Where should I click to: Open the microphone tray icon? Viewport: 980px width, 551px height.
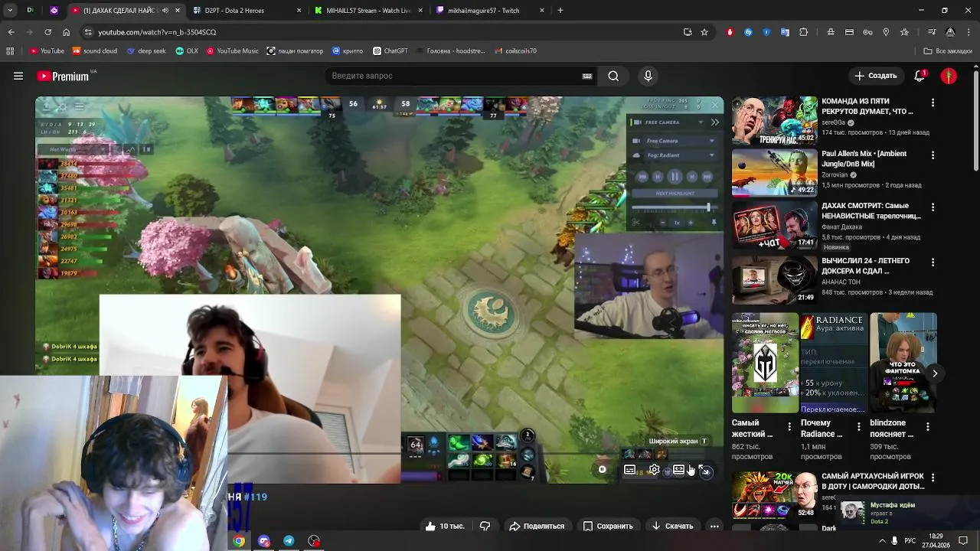(x=894, y=541)
